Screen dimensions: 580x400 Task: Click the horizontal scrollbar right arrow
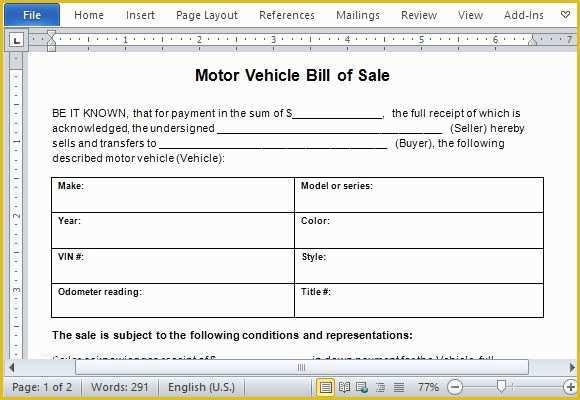(x=572, y=367)
